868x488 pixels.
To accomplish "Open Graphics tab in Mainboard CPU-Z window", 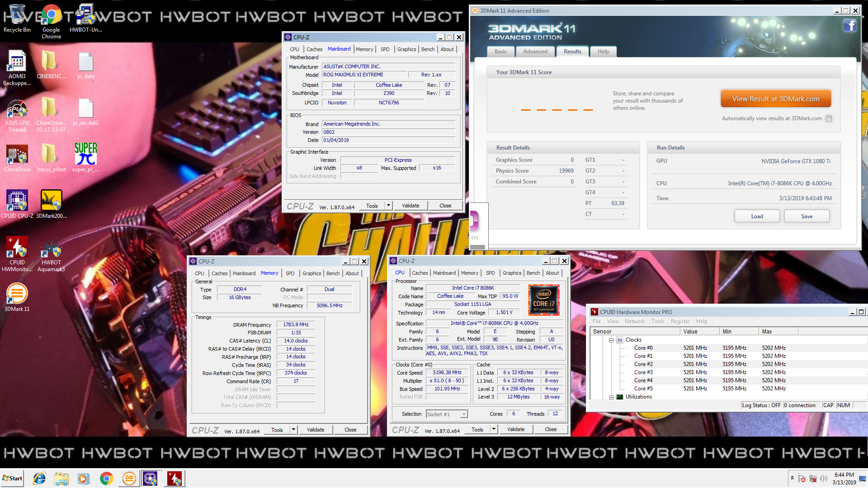I will click(406, 49).
